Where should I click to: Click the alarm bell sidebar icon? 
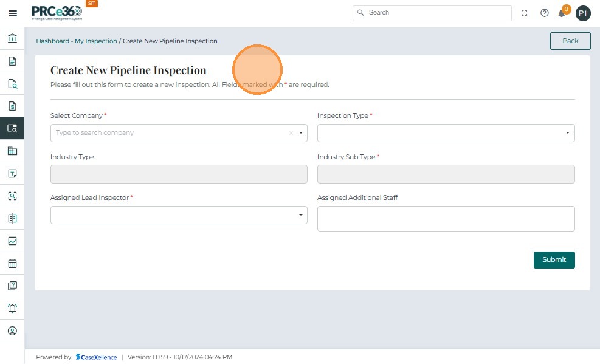(12, 308)
